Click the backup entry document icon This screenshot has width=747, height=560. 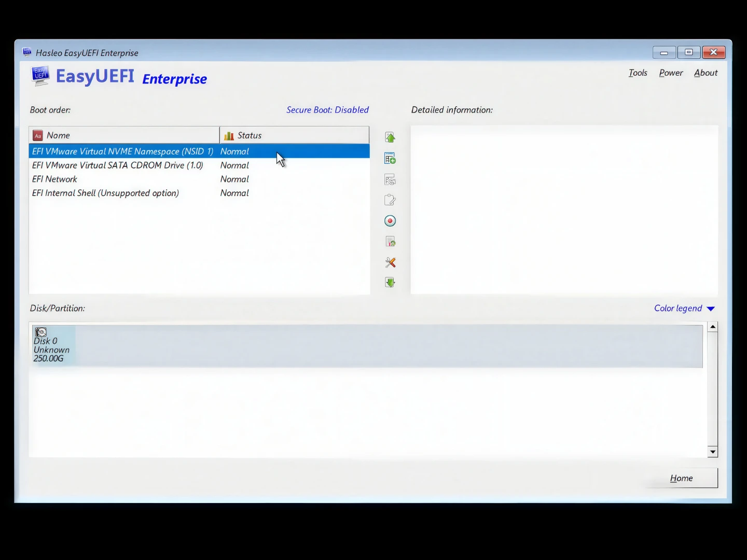click(x=390, y=242)
